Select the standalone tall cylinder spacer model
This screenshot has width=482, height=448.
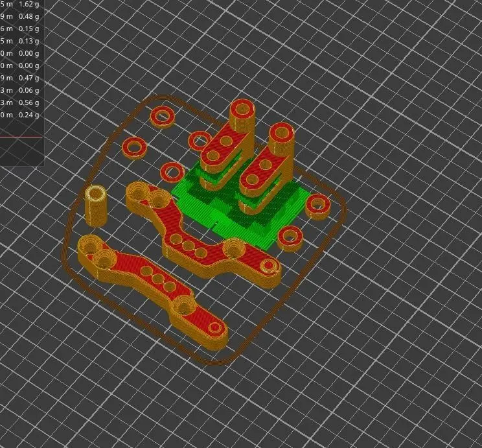coord(96,206)
